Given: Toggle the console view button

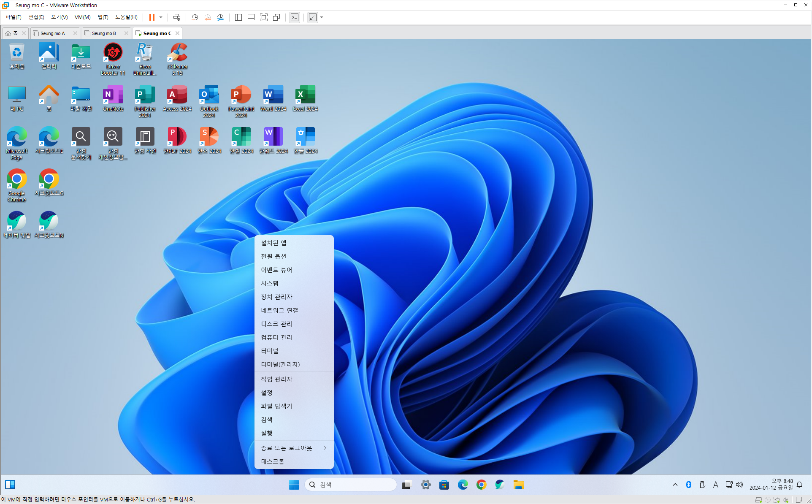Looking at the screenshot, I should 295,17.
